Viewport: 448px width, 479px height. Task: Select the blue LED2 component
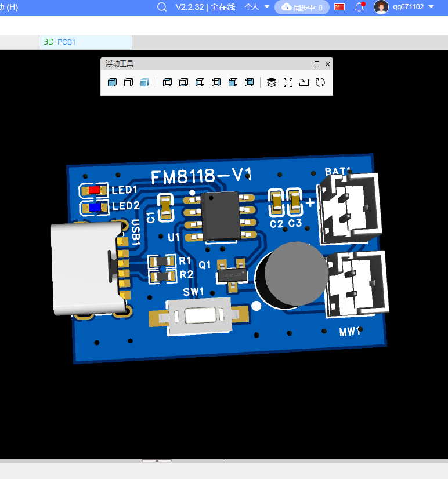[x=95, y=208]
